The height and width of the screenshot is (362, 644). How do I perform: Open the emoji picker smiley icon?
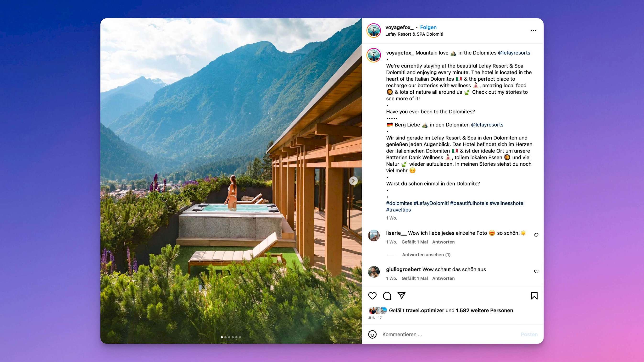pyautogui.click(x=372, y=334)
